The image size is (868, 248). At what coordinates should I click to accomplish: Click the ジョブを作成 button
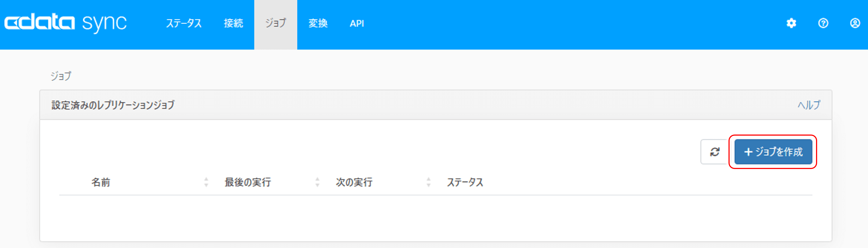(773, 152)
